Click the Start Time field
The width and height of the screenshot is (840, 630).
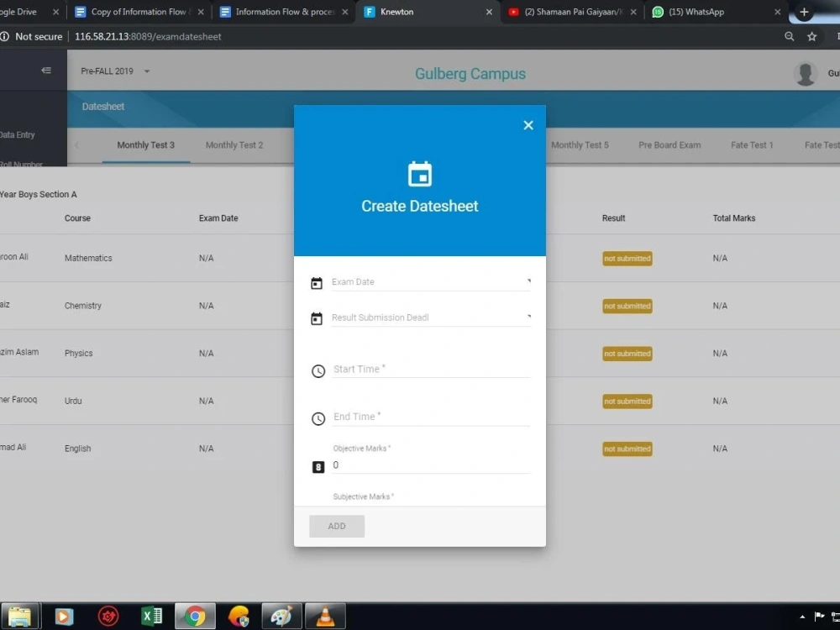click(431, 369)
